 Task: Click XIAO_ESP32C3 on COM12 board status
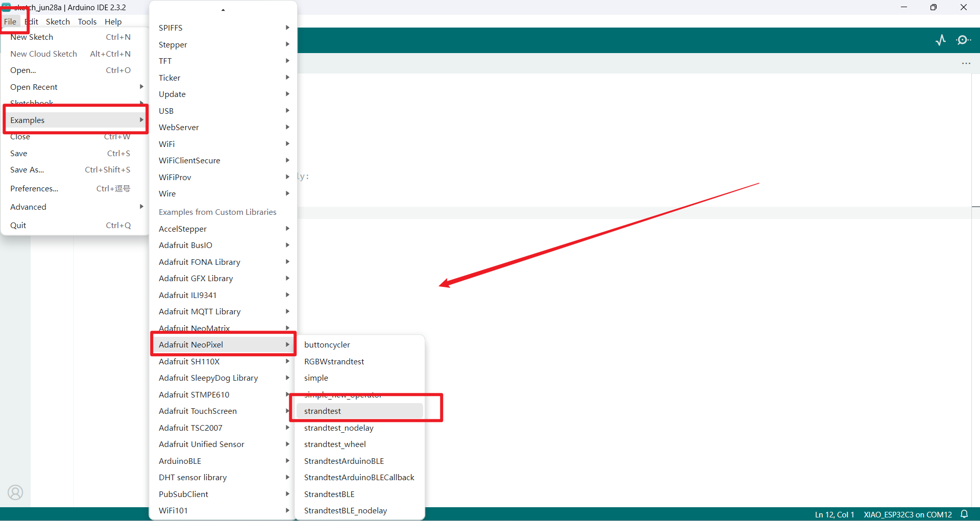(x=908, y=514)
